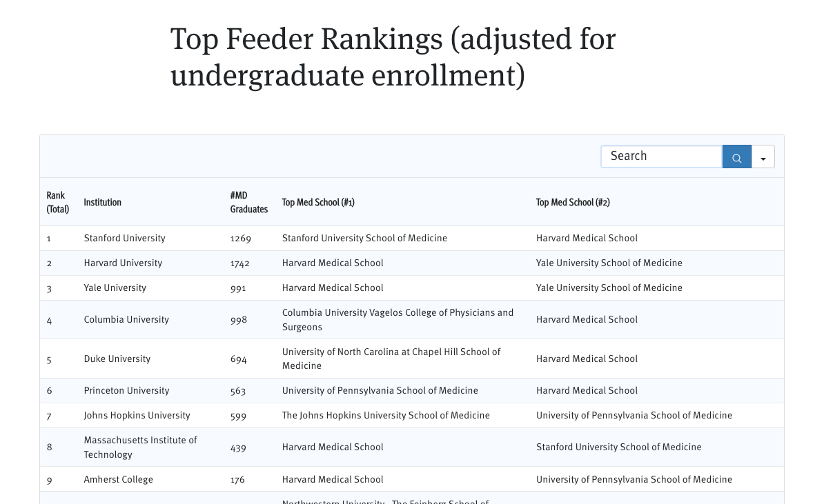This screenshot has width=824, height=504.
Task: Click the page heading Top Feeder Rankings
Action: pos(393,57)
